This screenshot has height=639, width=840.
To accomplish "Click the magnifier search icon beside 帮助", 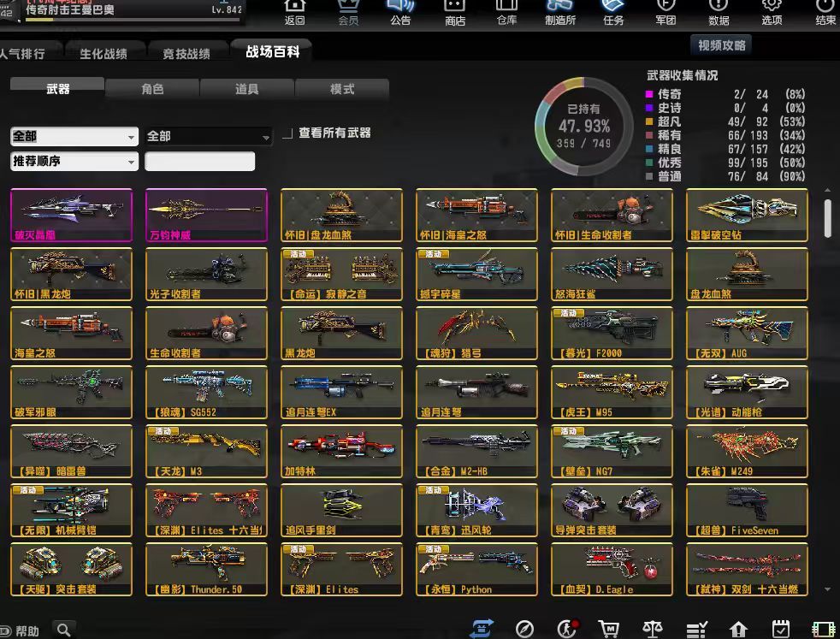I will click(64, 630).
